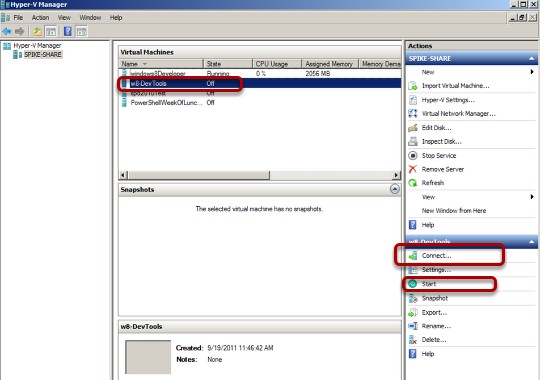Viewport: 540px width, 380px height.
Task: Click the Hyper-V Manager tree root icon
Action: pyautogui.click(x=7, y=45)
